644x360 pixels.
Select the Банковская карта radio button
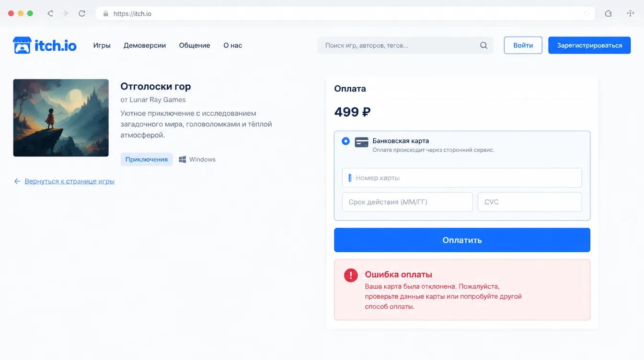(345, 141)
